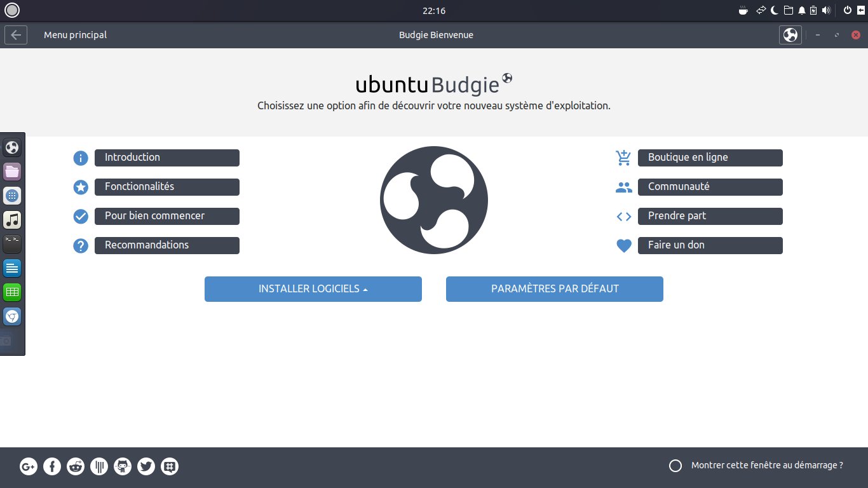Launch the music player from the dock
The height and width of the screenshot is (488, 868).
pos(12,220)
